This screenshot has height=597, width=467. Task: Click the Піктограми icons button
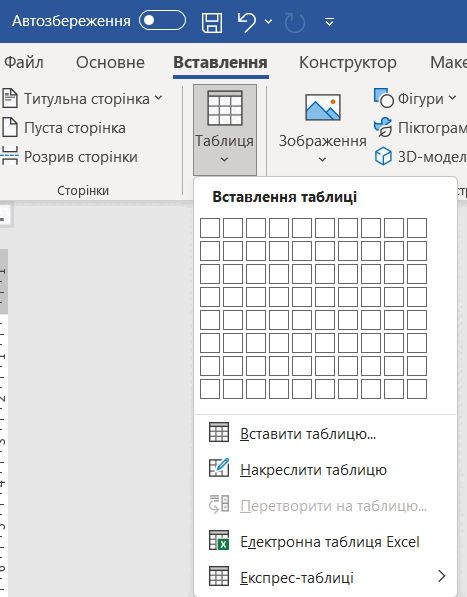click(x=420, y=128)
